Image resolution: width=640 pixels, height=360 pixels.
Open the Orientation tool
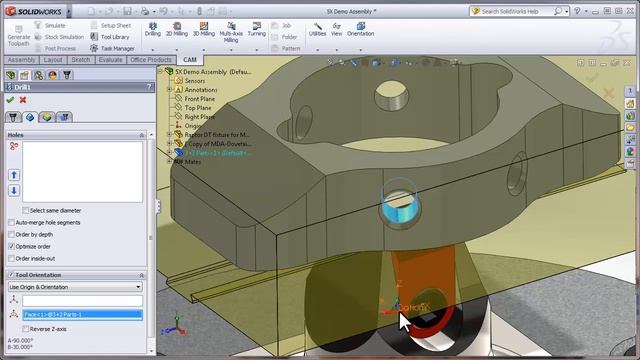coord(360,30)
